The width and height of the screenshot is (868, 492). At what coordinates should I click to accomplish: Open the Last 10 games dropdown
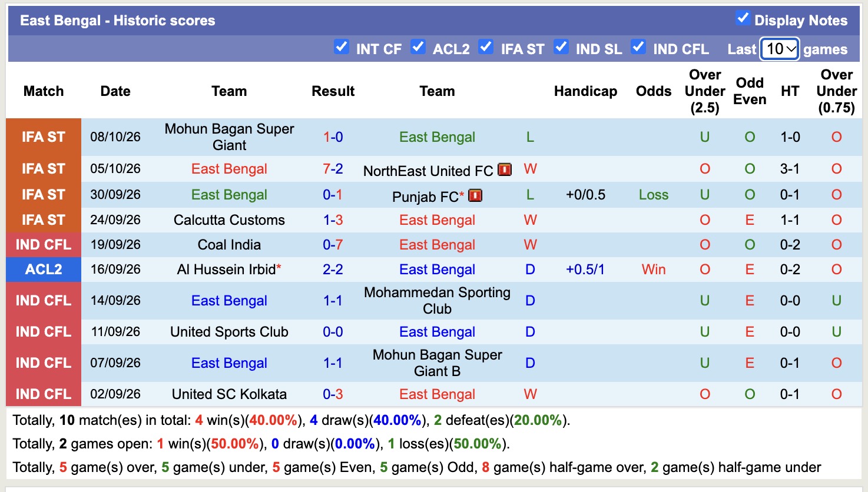(780, 49)
